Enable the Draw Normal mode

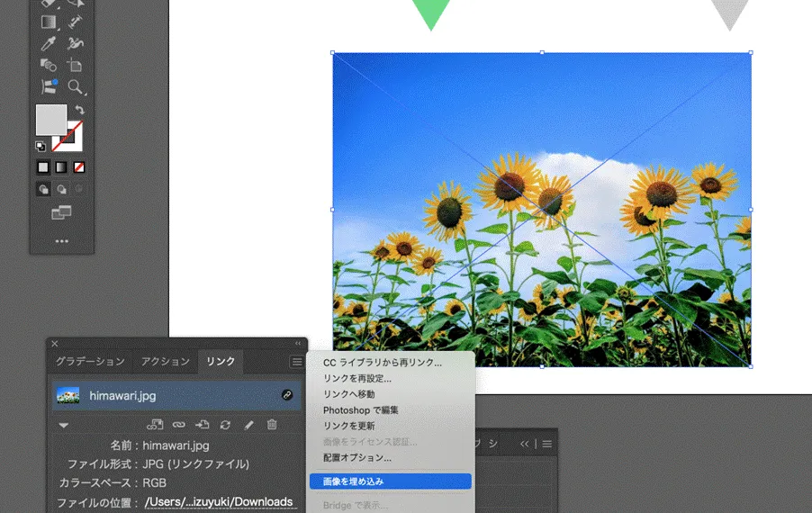[x=43, y=189]
